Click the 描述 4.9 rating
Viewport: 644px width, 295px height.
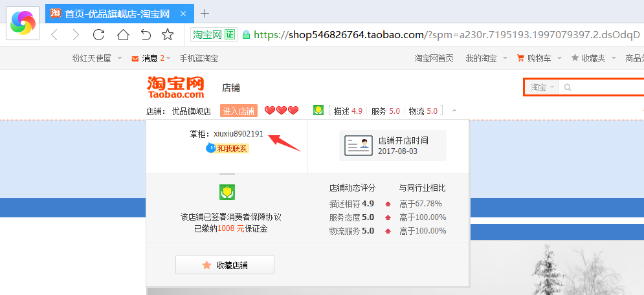coord(348,111)
